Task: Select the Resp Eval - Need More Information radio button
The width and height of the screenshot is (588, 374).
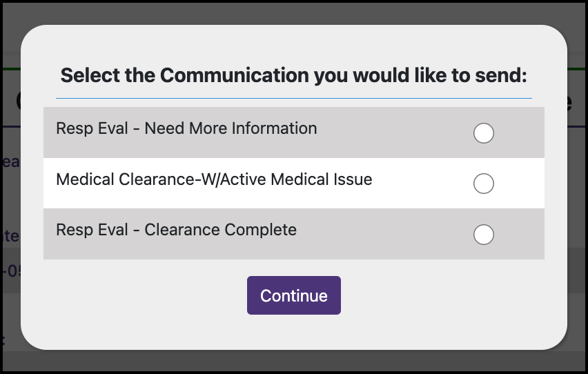Action: pyautogui.click(x=484, y=133)
